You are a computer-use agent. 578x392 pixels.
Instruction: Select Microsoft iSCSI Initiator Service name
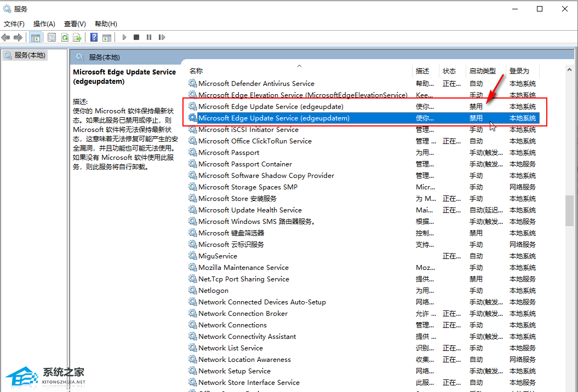pyautogui.click(x=248, y=129)
